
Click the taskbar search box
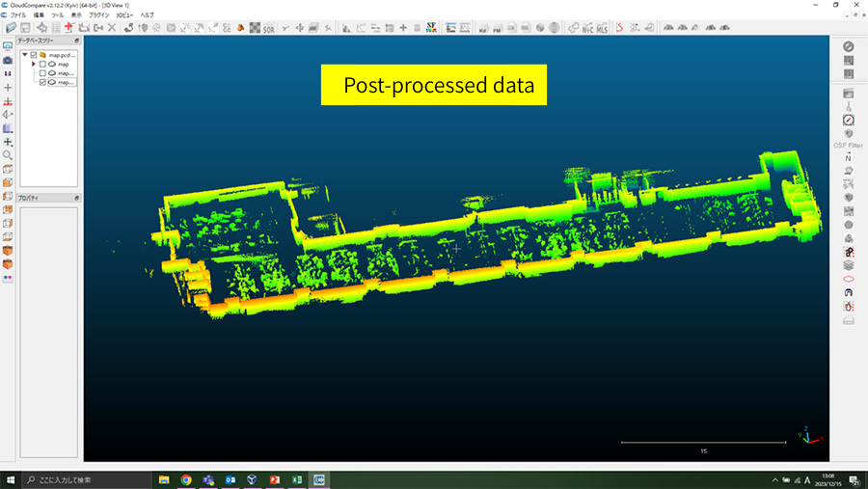coord(87,480)
